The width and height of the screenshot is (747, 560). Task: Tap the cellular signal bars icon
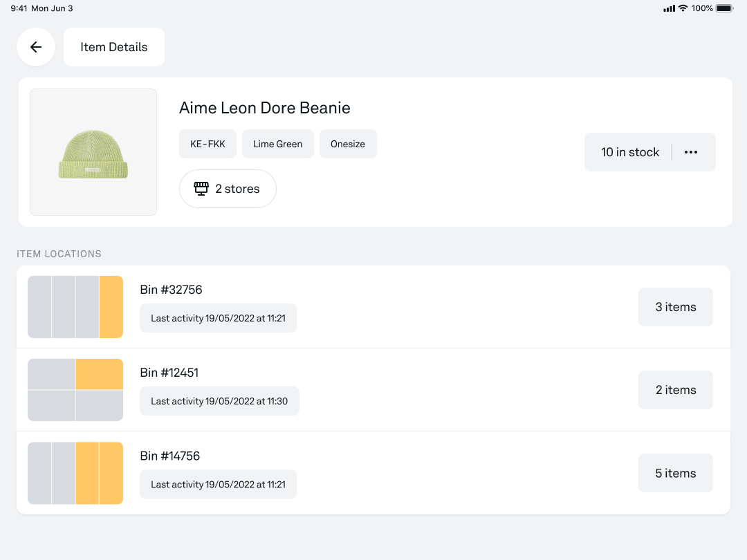tap(669, 8)
